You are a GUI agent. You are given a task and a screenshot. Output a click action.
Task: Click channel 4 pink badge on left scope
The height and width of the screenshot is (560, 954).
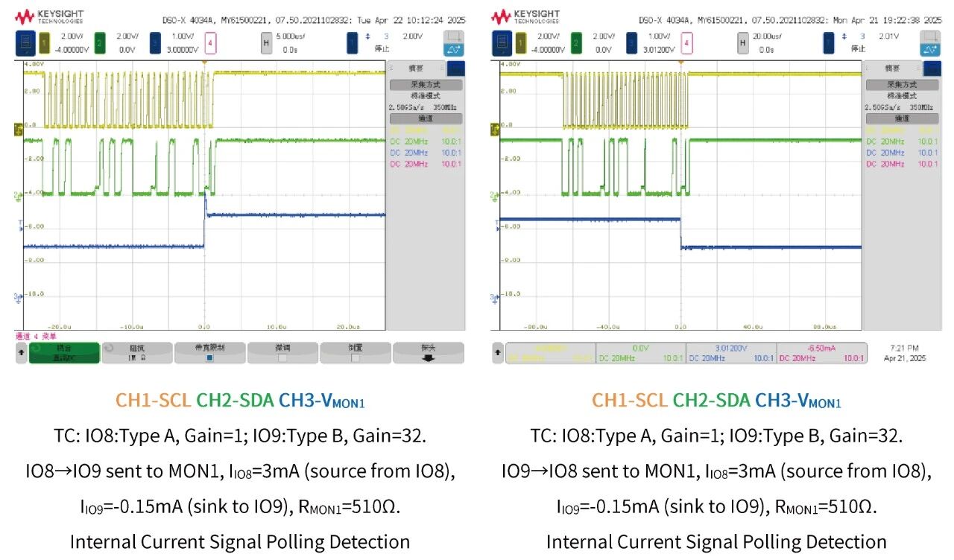[211, 44]
